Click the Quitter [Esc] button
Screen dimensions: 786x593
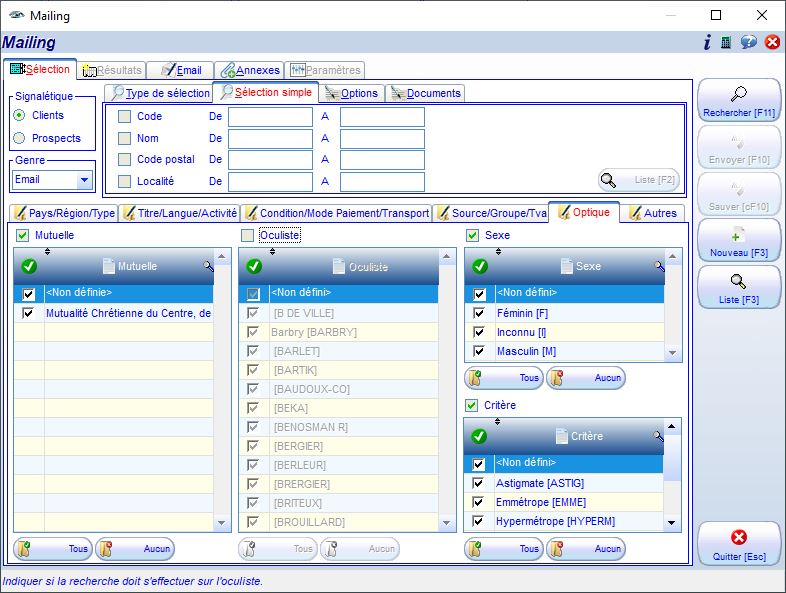(739, 544)
